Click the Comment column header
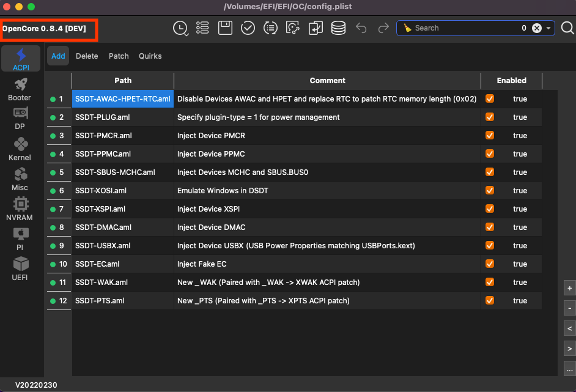This screenshot has width=576, height=392. pyautogui.click(x=327, y=81)
